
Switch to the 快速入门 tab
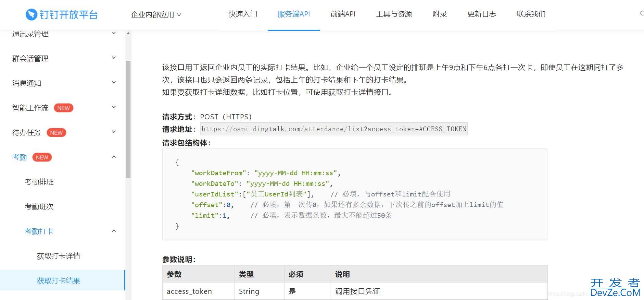243,14
